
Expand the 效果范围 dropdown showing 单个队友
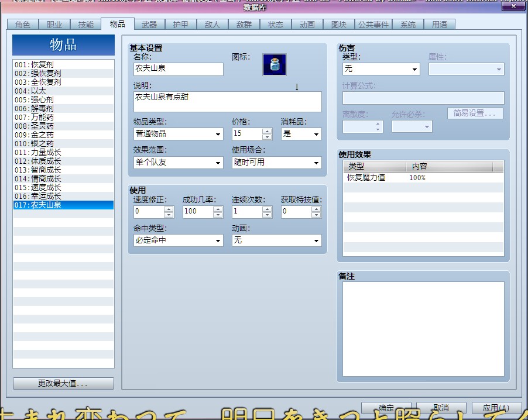tap(217, 163)
